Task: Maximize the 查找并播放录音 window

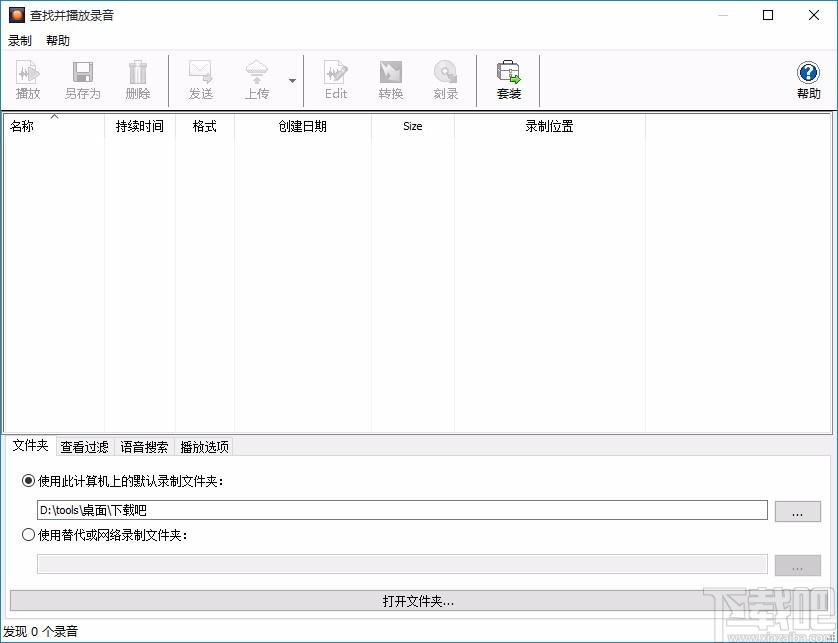Action: 768,15
